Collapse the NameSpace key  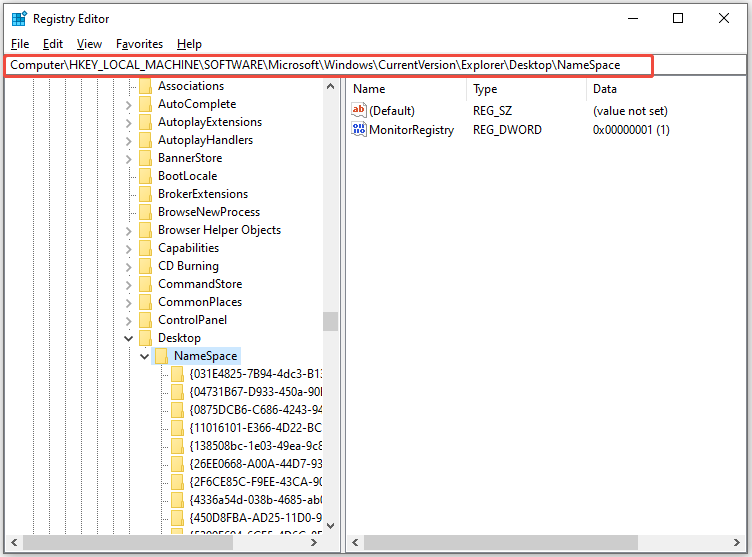click(x=144, y=356)
